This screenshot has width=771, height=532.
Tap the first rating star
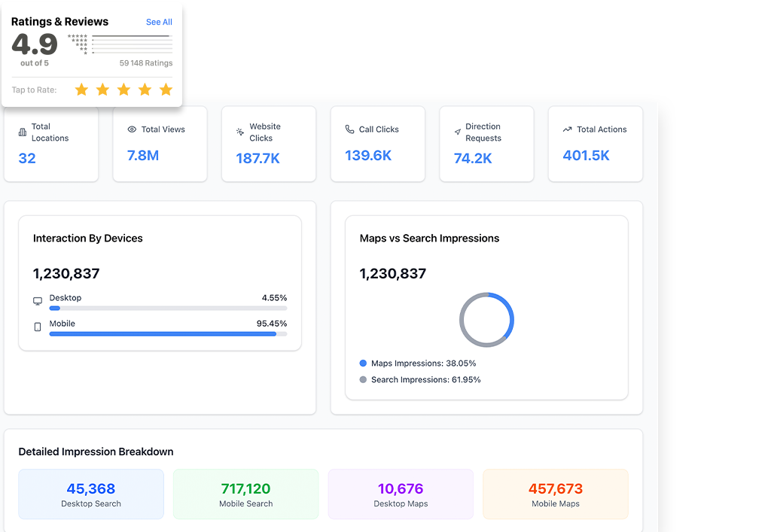coord(81,90)
